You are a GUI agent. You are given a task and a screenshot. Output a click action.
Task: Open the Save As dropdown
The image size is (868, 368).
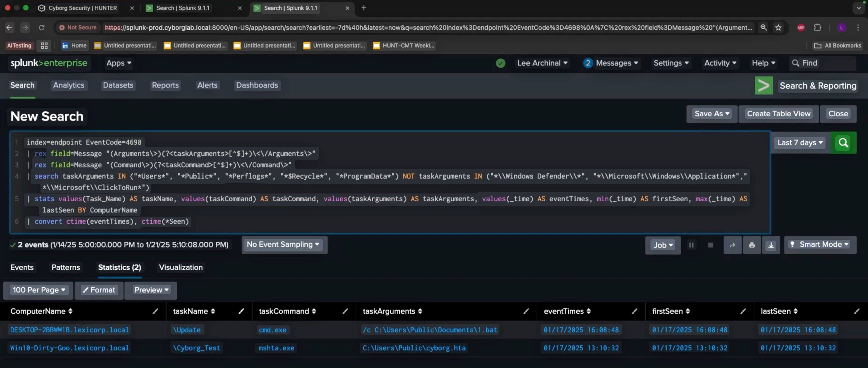click(x=712, y=114)
